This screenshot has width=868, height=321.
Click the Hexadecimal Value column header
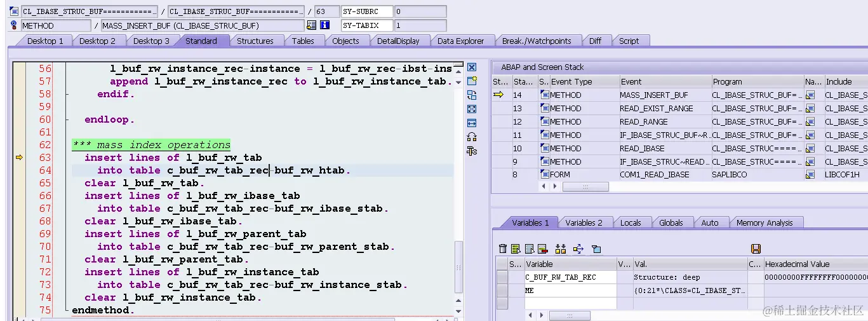click(x=815, y=264)
